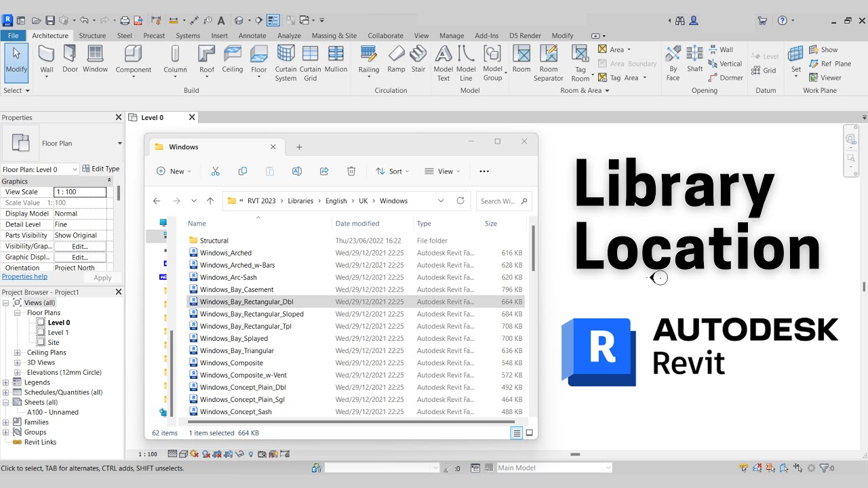Activate the Floor tool

pos(259,61)
